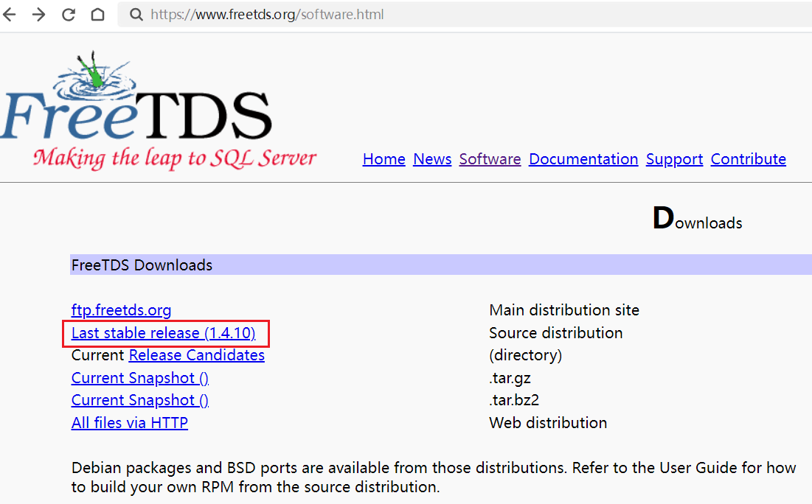Screen dimensions: 812x504
Task: Click the .tar.bz2 format text
Action: tap(514, 400)
